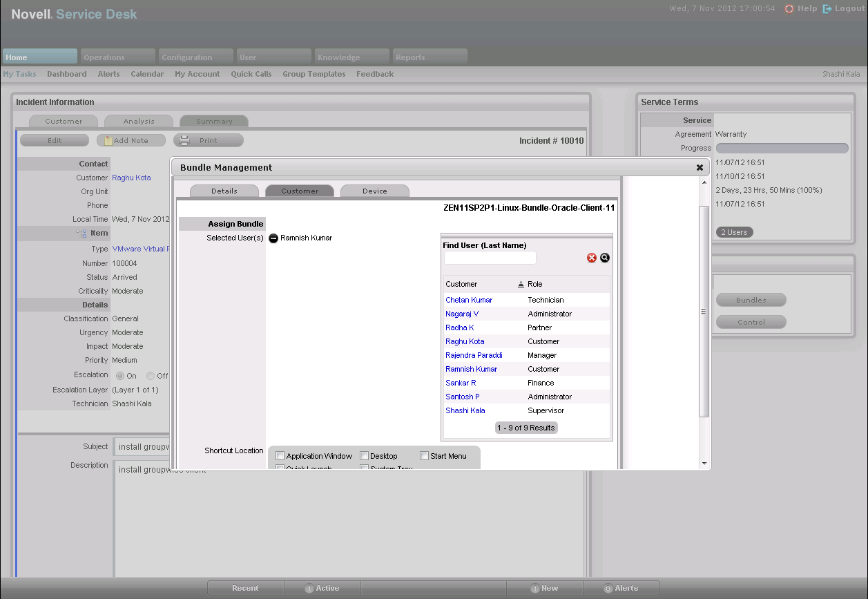Open the Device tab in Bundle Management
The height and width of the screenshot is (599, 868).
[375, 191]
